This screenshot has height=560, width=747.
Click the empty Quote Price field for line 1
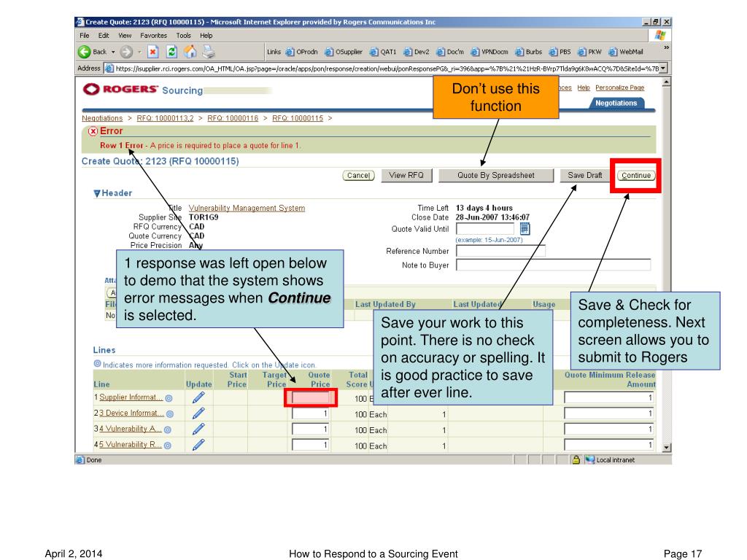coord(311,397)
